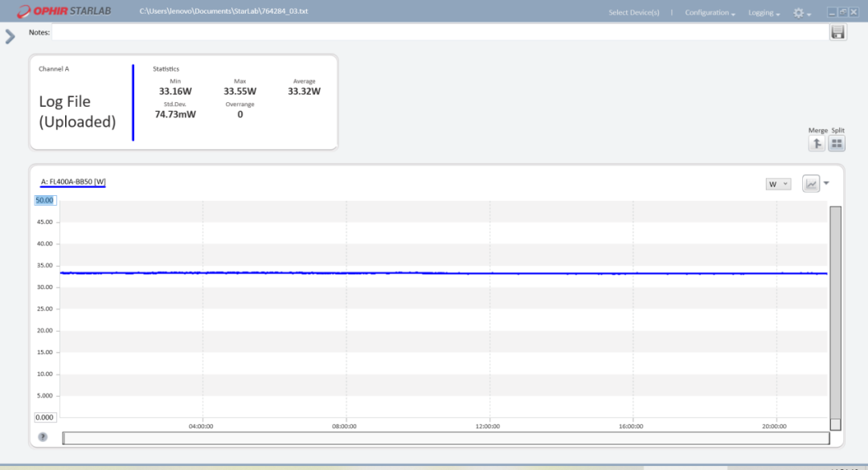Restore the window using the restore button
868x470 pixels.
click(x=842, y=12)
